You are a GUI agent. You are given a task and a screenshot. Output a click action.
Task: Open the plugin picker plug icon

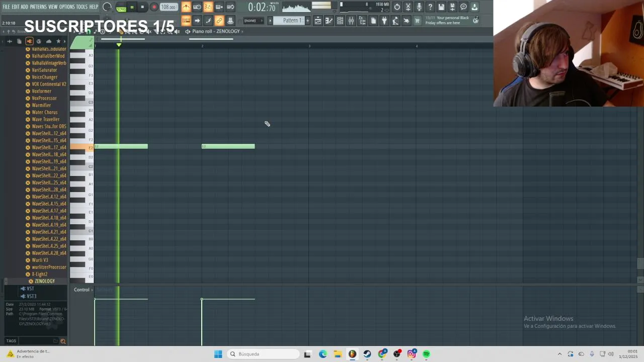pos(384,21)
